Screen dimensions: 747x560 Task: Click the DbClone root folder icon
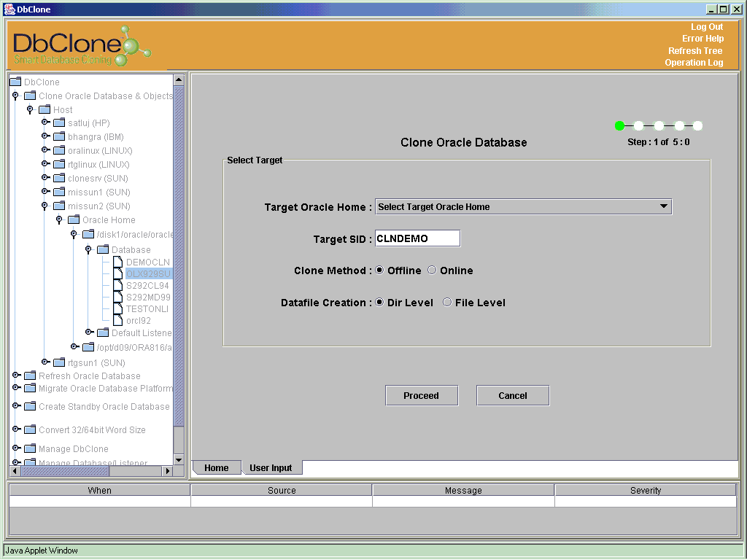(x=15, y=82)
